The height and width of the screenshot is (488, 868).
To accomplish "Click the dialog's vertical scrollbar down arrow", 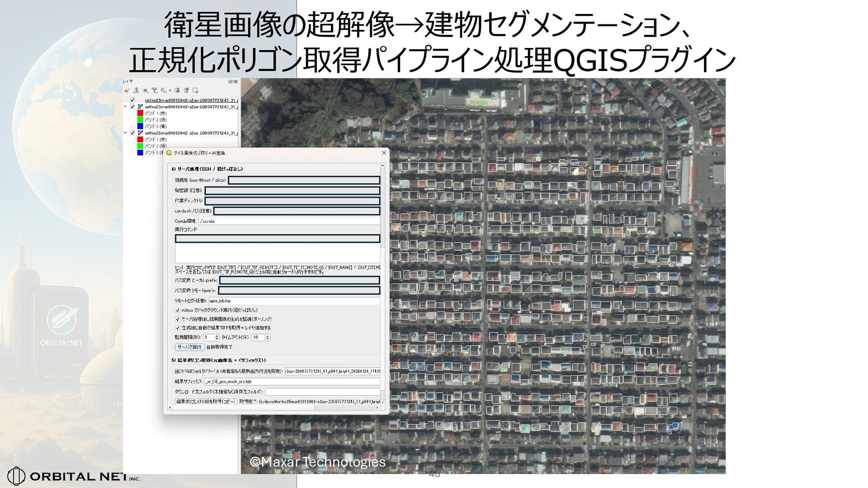I will coord(382,402).
